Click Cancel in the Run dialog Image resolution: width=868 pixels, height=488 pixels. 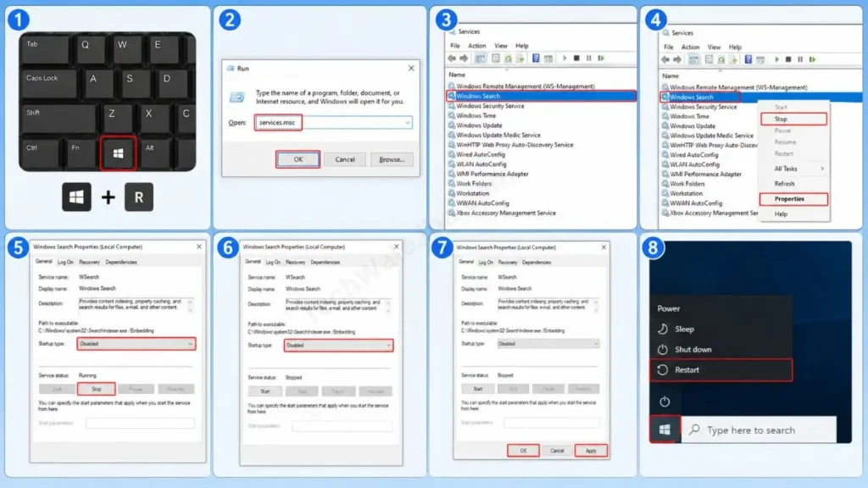[344, 159]
